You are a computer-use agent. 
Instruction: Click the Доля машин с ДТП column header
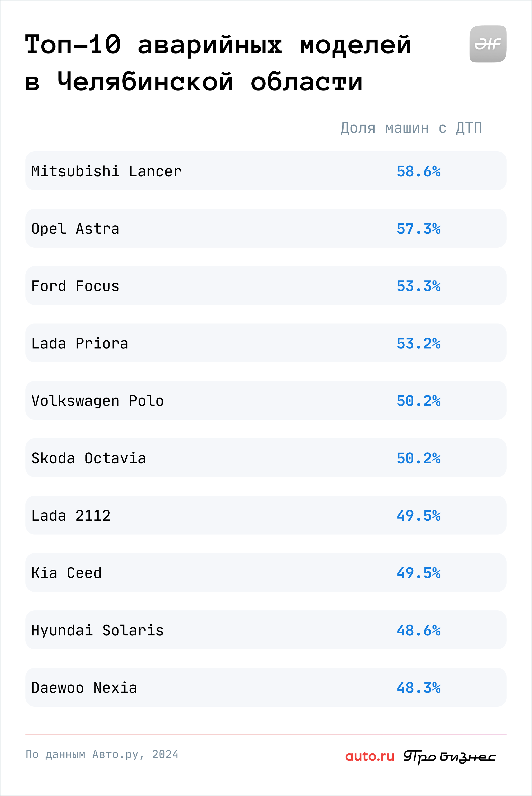pyautogui.click(x=411, y=128)
